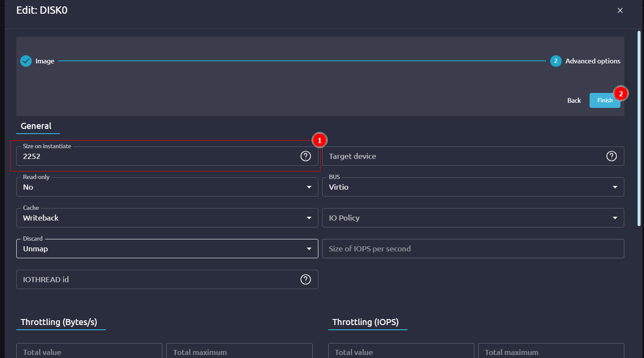This screenshot has width=644, height=358.
Task: Focus the Target device text field
Action: click(x=463, y=156)
